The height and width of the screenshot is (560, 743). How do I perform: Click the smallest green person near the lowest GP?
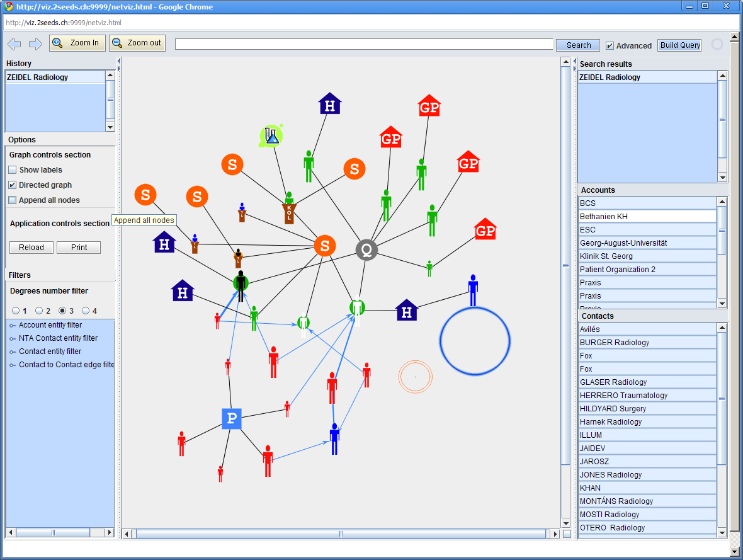pyautogui.click(x=429, y=268)
